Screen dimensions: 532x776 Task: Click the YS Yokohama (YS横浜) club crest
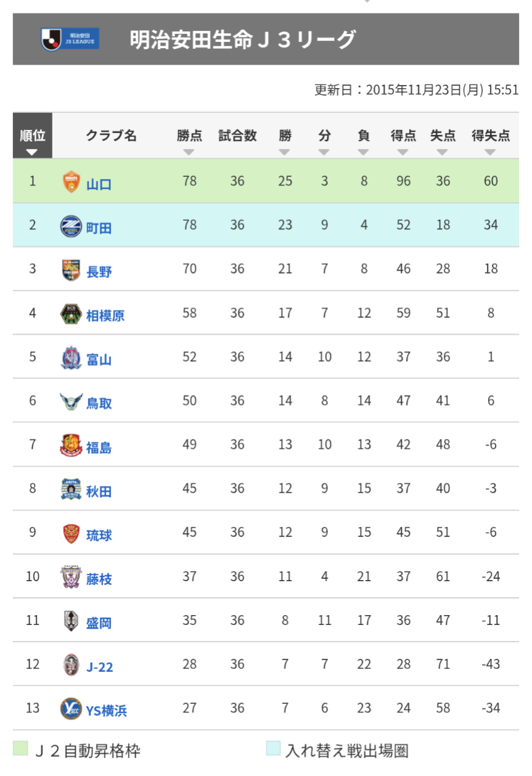coord(71,709)
